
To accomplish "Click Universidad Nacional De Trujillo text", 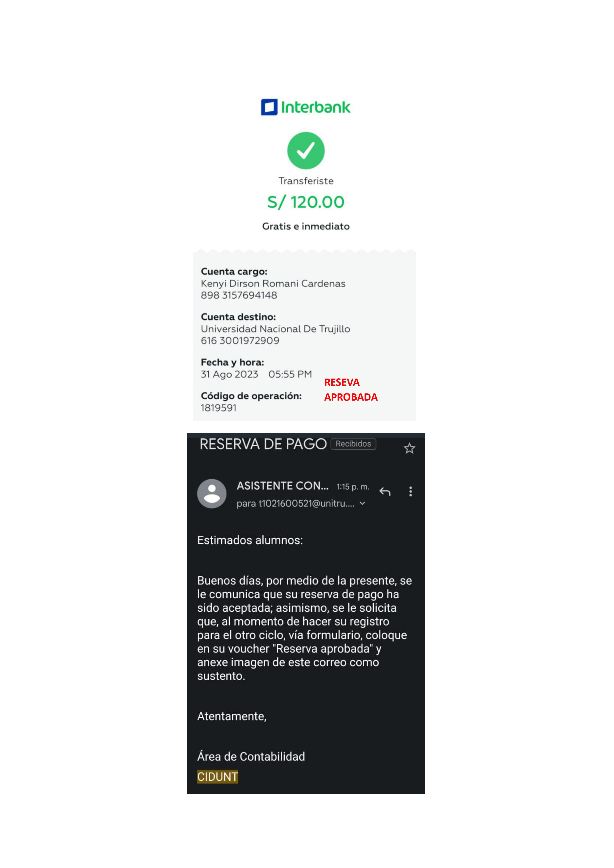I will tap(276, 329).
